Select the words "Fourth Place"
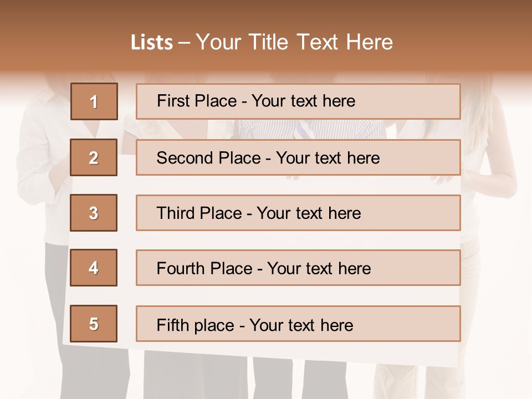532x399 pixels. [x=204, y=269]
